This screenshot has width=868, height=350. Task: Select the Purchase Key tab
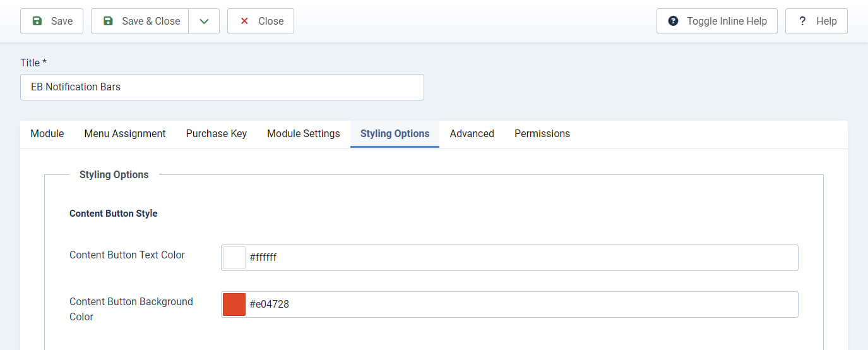click(217, 133)
